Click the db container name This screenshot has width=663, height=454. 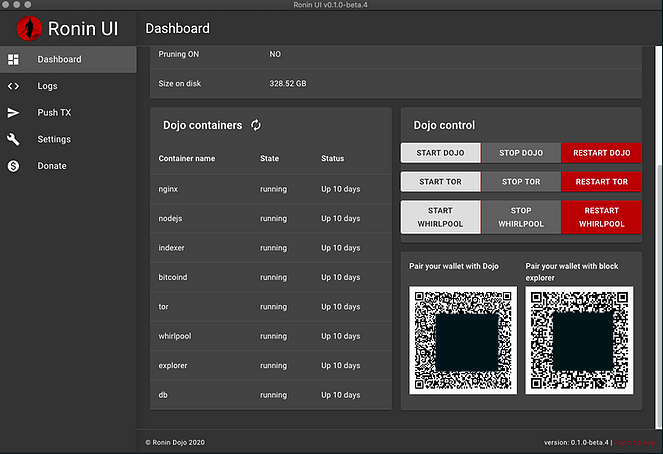(x=163, y=395)
